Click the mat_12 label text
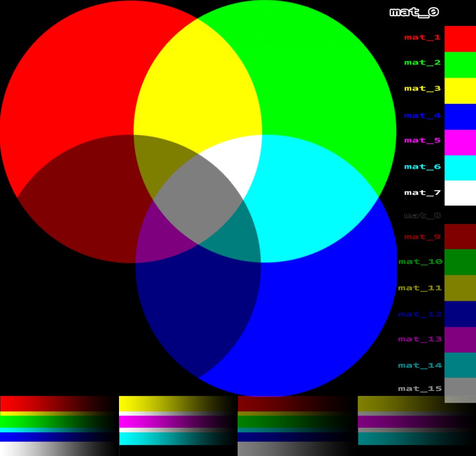Viewport: 476px width, 456px height. click(x=420, y=314)
